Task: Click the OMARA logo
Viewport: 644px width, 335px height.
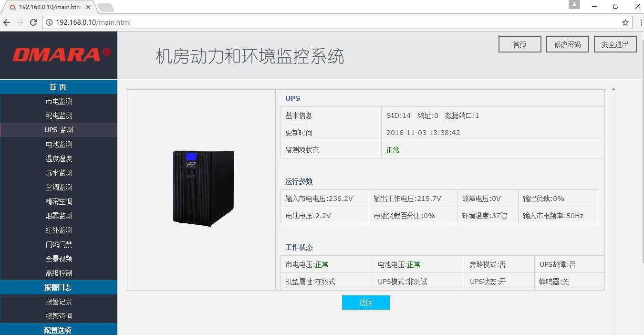Action: click(61, 54)
